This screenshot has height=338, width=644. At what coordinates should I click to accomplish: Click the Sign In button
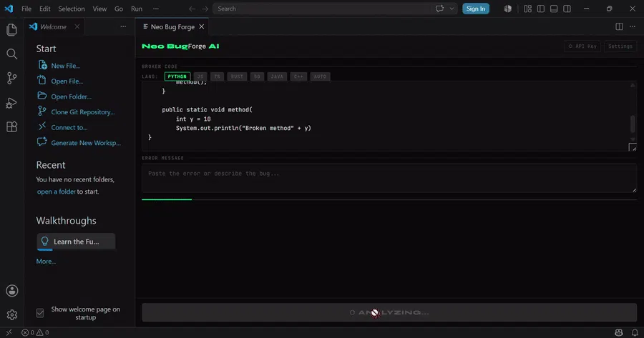tap(476, 9)
